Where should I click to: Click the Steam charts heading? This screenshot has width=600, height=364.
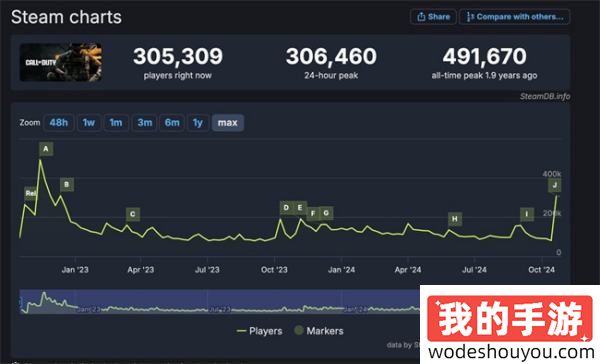(x=66, y=17)
